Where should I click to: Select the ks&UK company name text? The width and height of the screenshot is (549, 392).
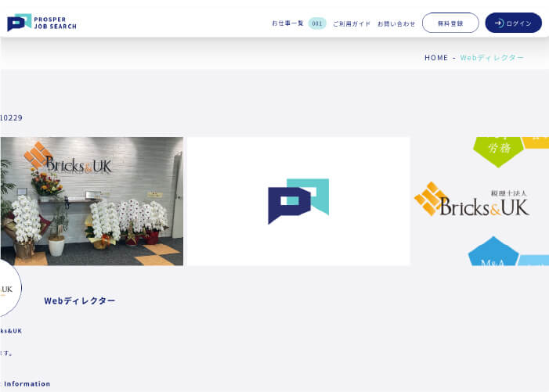click(x=11, y=331)
